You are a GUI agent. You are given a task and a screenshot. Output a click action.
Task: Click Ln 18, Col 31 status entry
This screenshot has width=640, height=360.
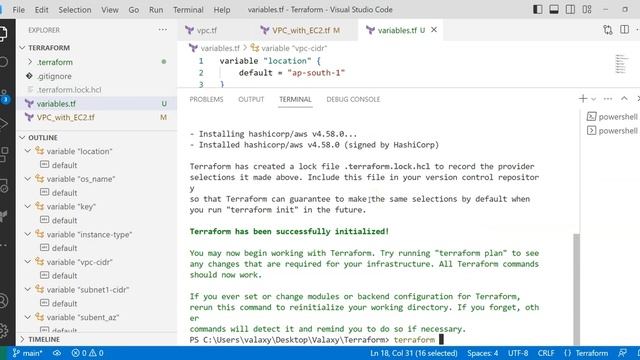[x=413, y=353]
